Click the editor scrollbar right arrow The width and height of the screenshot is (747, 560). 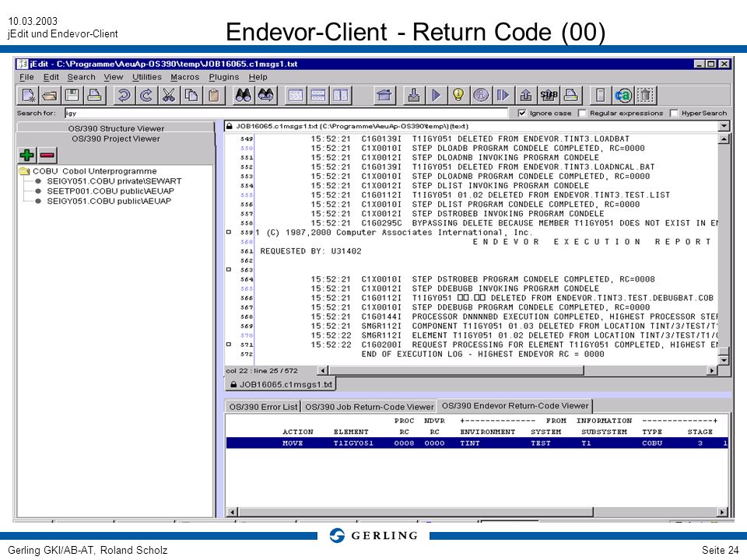[x=712, y=370]
